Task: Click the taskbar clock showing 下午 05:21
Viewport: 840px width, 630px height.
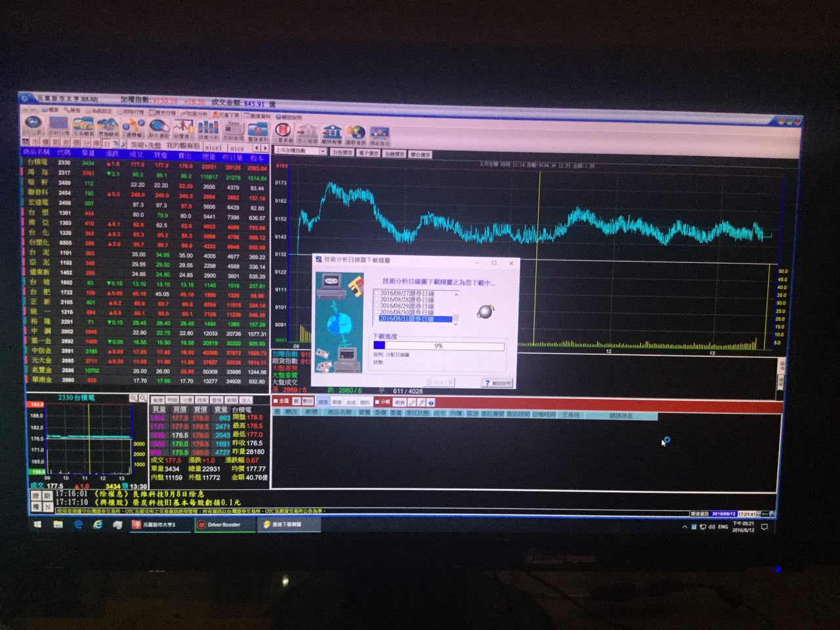Action: pos(744,526)
